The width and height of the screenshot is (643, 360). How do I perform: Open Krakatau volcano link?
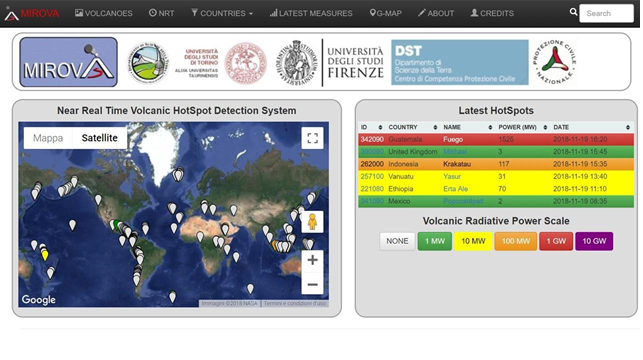(457, 164)
